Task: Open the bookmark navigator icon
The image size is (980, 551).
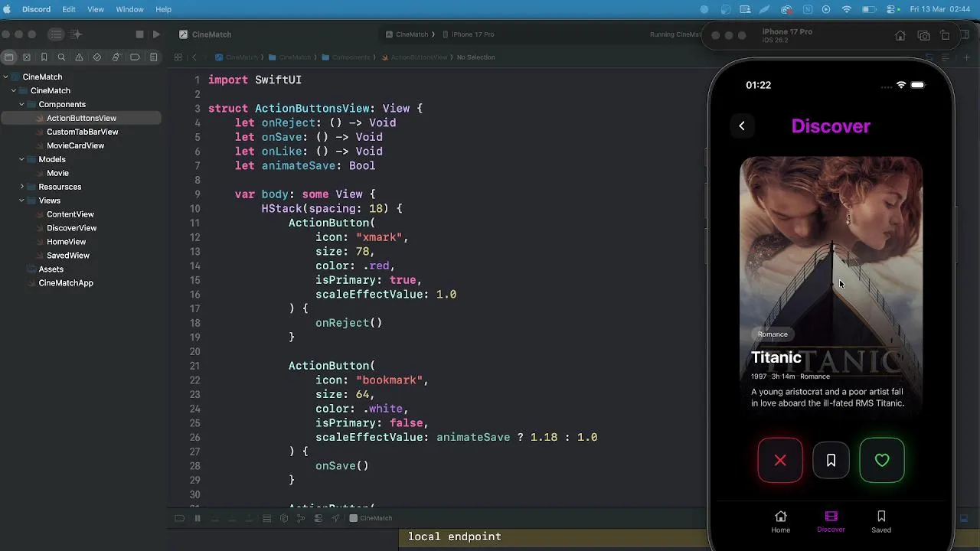Action: 44,57
